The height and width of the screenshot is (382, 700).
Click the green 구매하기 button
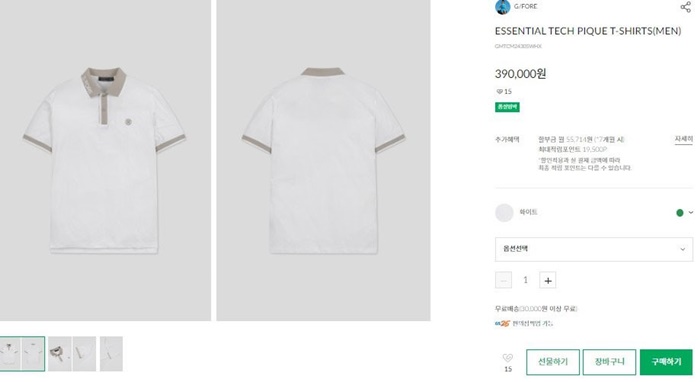(x=666, y=362)
